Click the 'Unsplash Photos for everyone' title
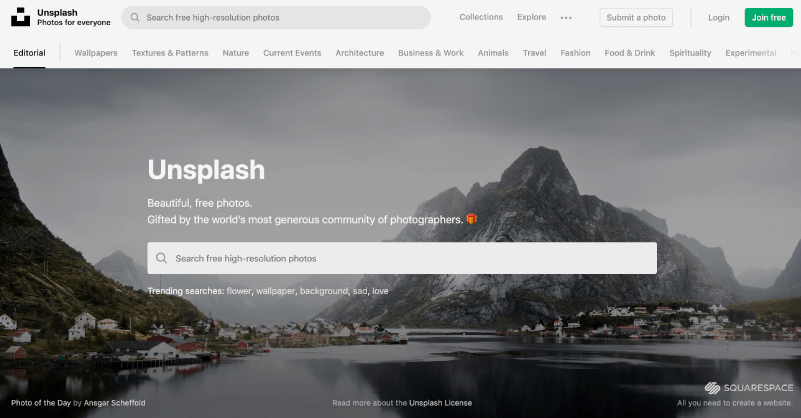Viewport: 801px width, 418px height. point(74,17)
